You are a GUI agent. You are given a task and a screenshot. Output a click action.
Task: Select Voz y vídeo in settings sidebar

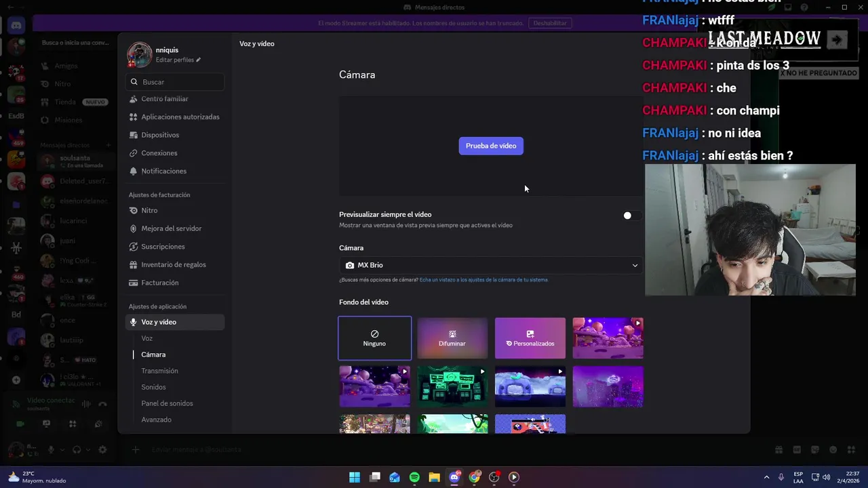[175, 322]
